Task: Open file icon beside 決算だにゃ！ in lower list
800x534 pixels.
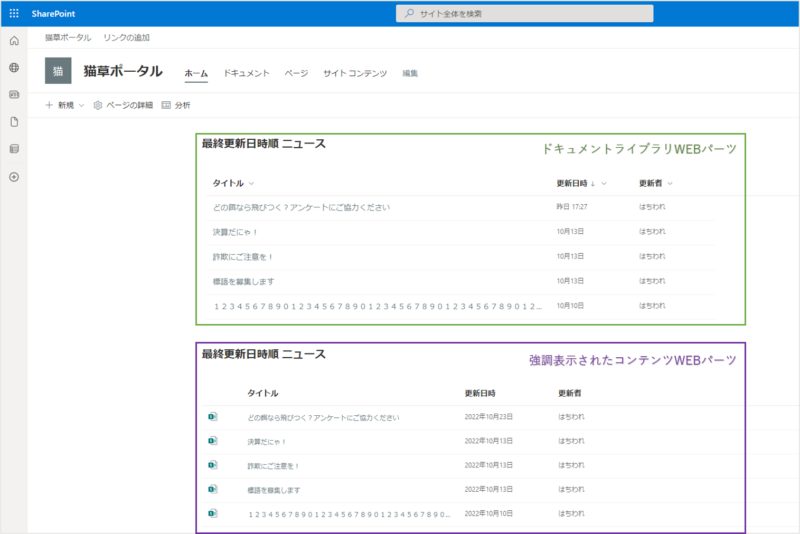Action: point(212,441)
